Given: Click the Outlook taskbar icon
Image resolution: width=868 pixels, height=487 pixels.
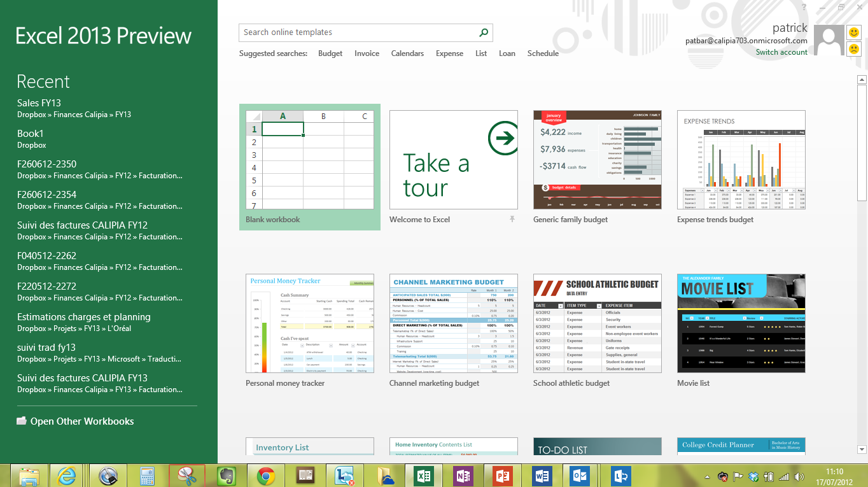Looking at the screenshot, I should point(580,476).
